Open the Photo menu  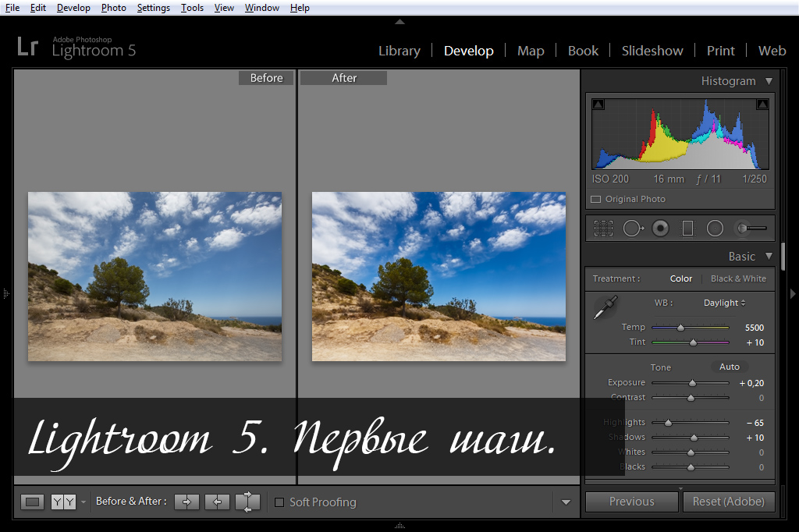pyautogui.click(x=113, y=7)
